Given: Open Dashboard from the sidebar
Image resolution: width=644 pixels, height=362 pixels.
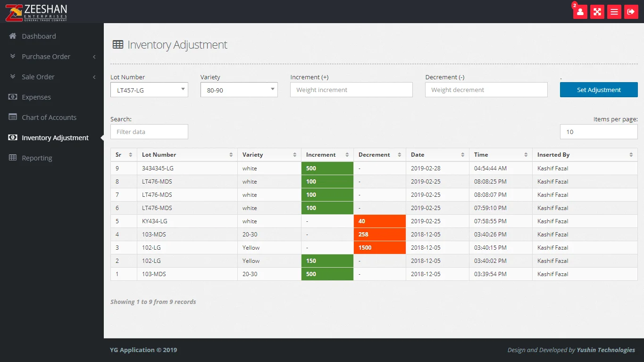Looking at the screenshot, I should (x=39, y=36).
